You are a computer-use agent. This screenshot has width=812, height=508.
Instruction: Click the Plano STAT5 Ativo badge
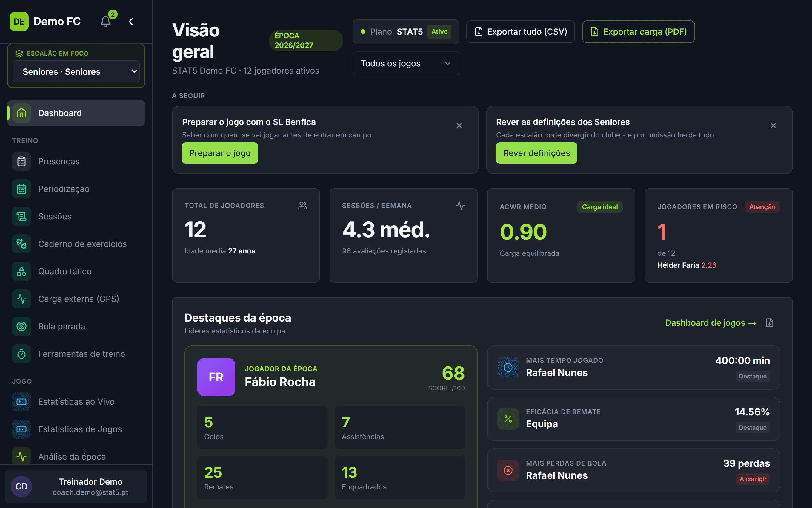[406, 32]
